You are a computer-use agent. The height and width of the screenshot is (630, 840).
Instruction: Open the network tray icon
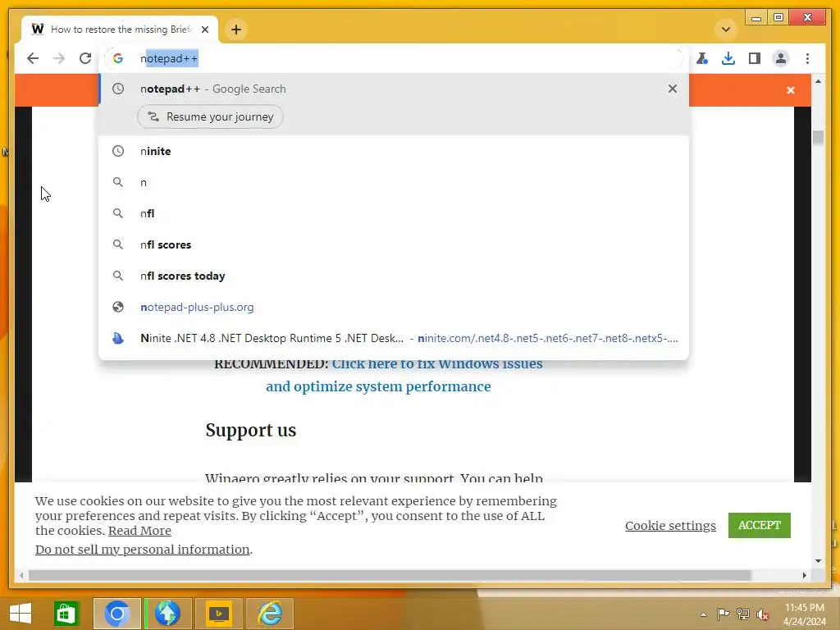(743, 614)
